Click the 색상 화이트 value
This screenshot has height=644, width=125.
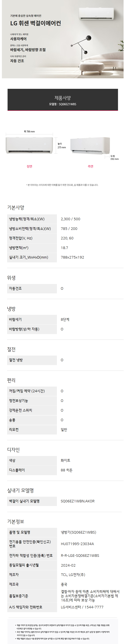tap(66, 460)
